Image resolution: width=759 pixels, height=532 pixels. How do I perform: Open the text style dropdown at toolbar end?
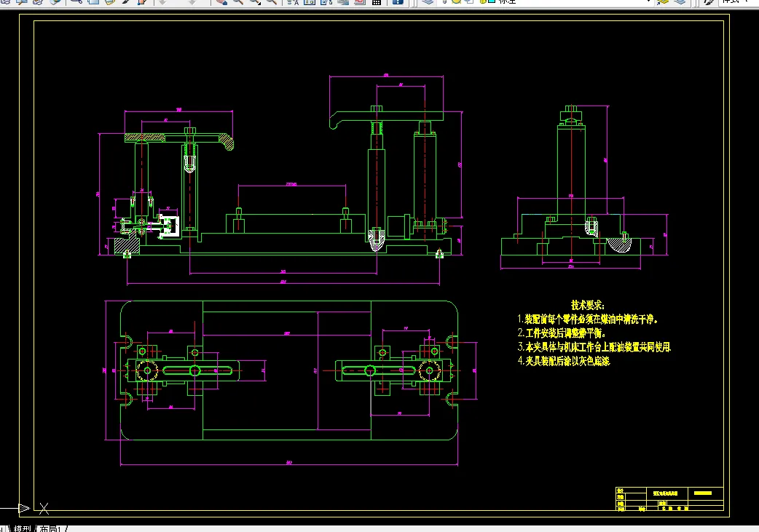tap(738, 2)
